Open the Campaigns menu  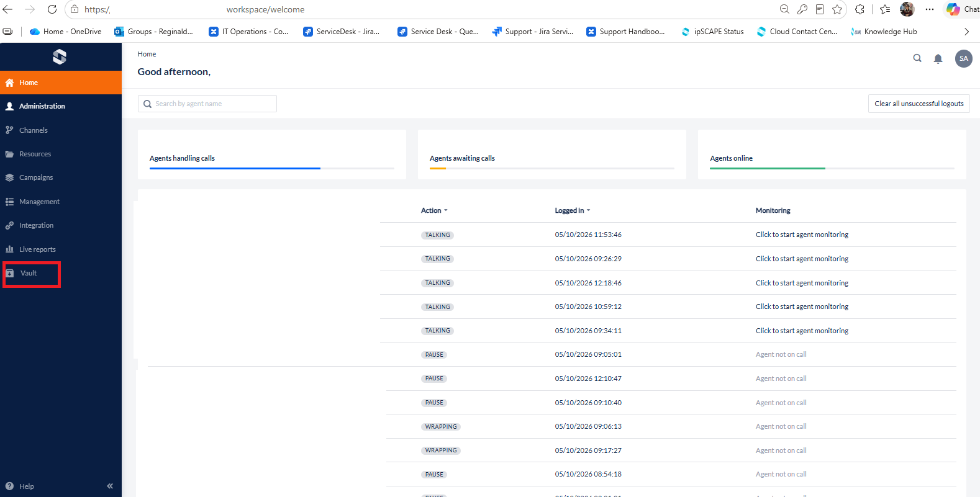[x=61, y=177]
